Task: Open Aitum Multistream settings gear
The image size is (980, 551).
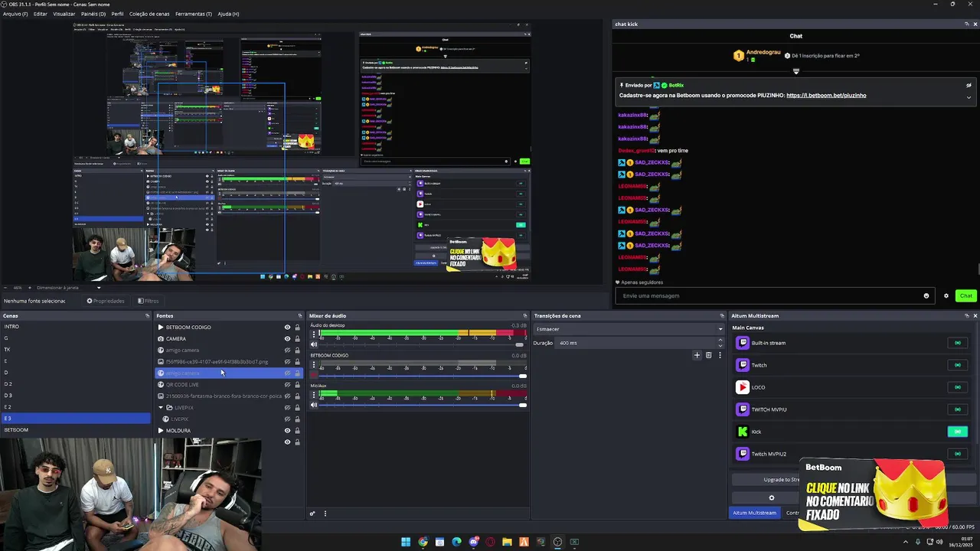Action: click(x=771, y=498)
